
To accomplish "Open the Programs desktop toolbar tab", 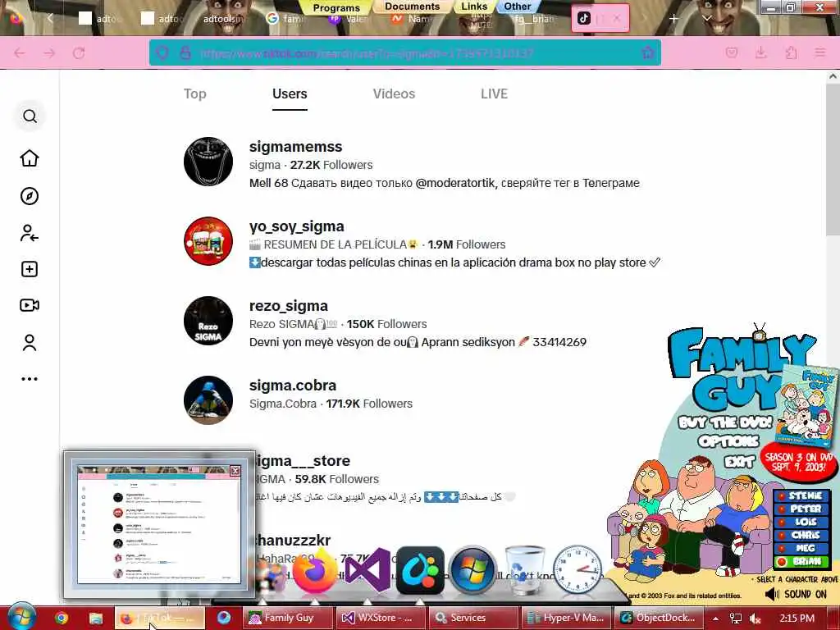I will click(336, 7).
